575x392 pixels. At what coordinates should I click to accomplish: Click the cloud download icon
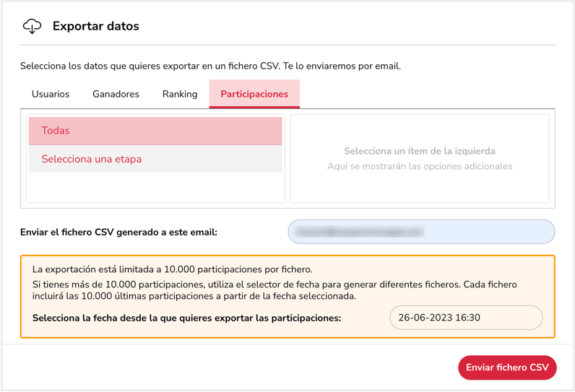[x=33, y=27]
